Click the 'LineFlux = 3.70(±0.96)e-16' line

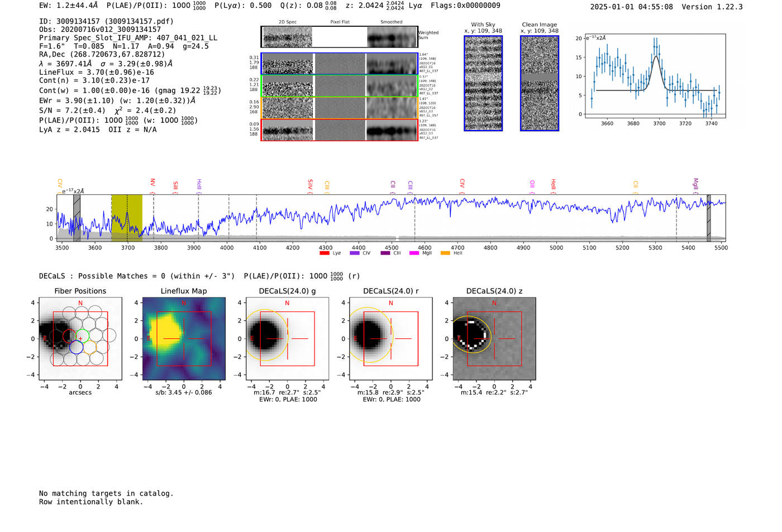pyautogui.click(x=97, y=73)
